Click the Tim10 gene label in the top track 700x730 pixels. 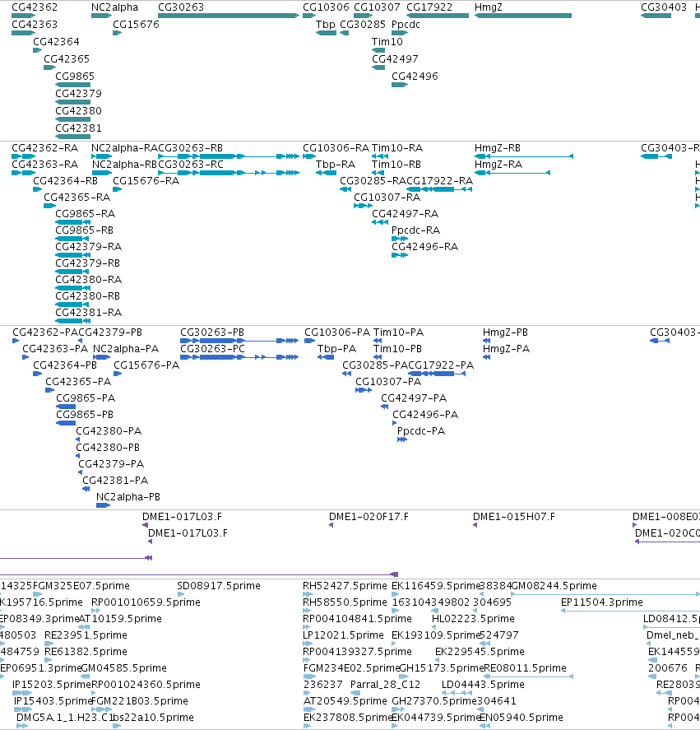click(387, 41)
